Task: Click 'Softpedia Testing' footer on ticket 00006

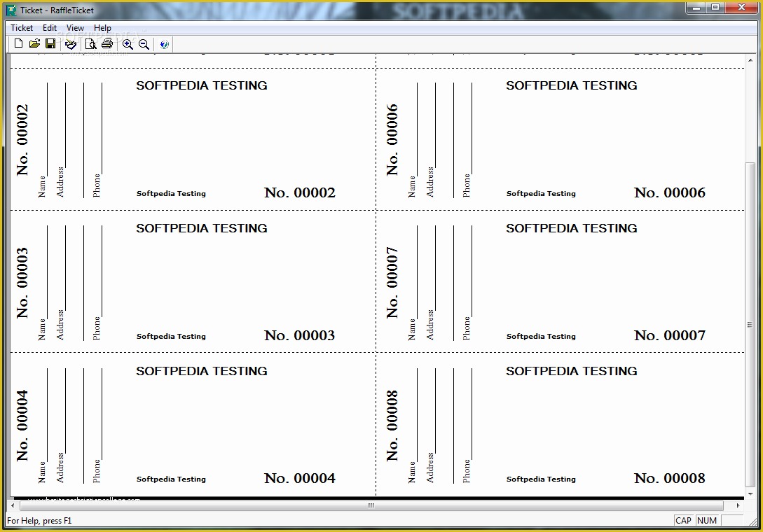Action: (541, 193)
